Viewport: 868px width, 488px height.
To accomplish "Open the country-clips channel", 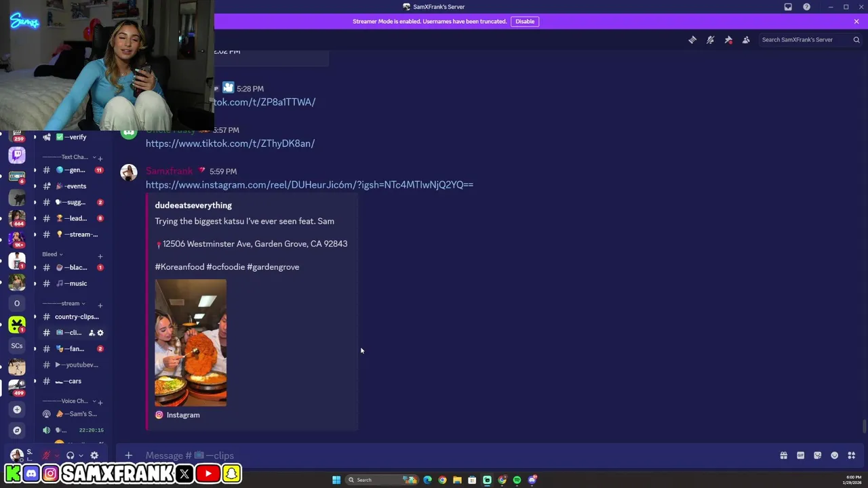I will click(73, 317).
